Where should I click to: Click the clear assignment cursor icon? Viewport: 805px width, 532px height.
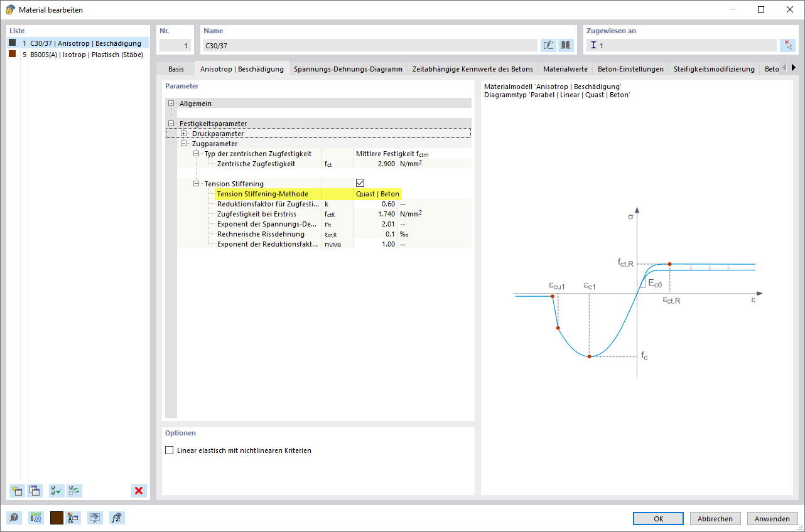tap(787, 45)
